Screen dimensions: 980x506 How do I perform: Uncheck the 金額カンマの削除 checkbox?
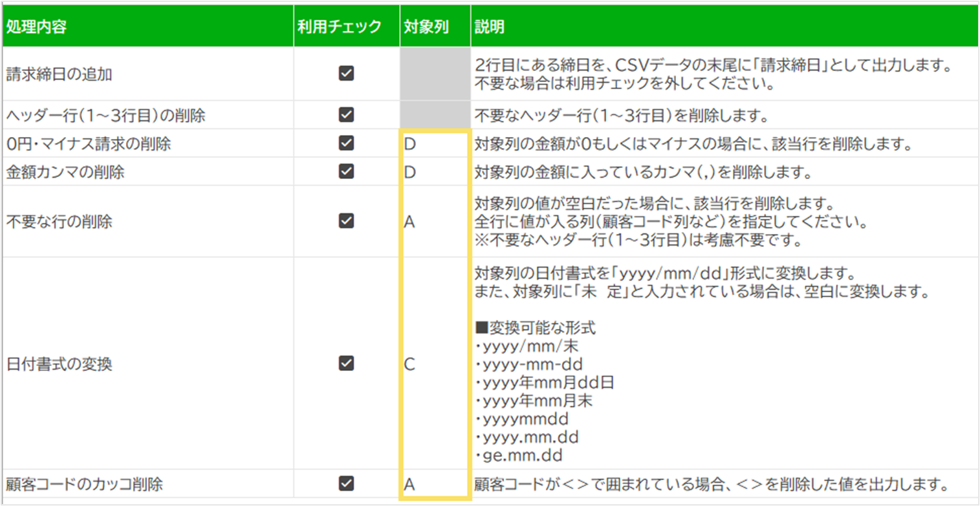tap(346, 172)
